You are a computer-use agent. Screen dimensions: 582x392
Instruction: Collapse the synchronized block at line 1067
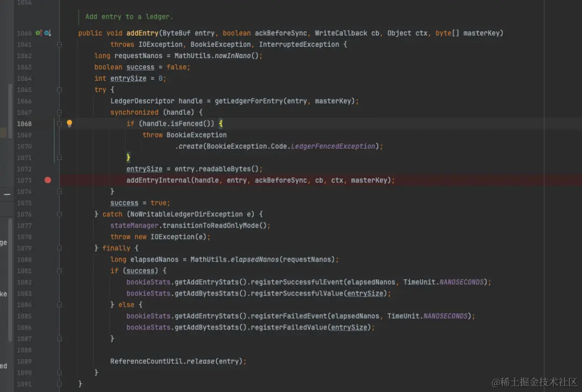pyautogui.click(x=59, y=113)
